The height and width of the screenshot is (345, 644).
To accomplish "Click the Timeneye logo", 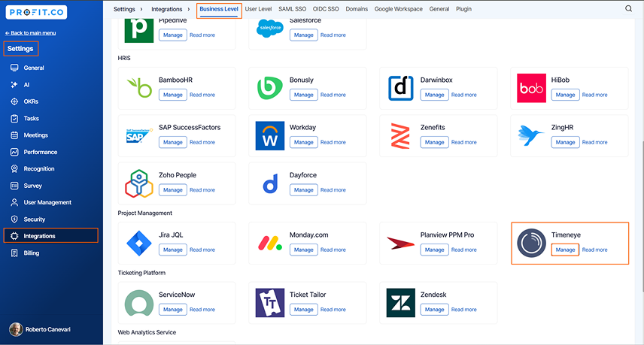I will (531, 244).
